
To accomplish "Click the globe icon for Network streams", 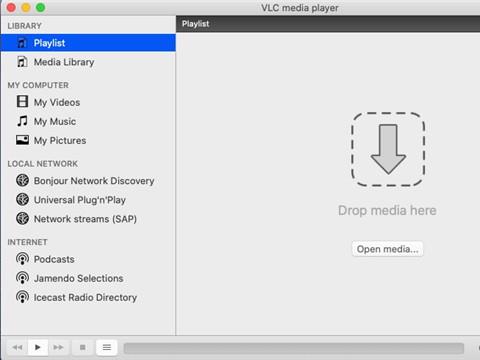I will click(22, 219).
